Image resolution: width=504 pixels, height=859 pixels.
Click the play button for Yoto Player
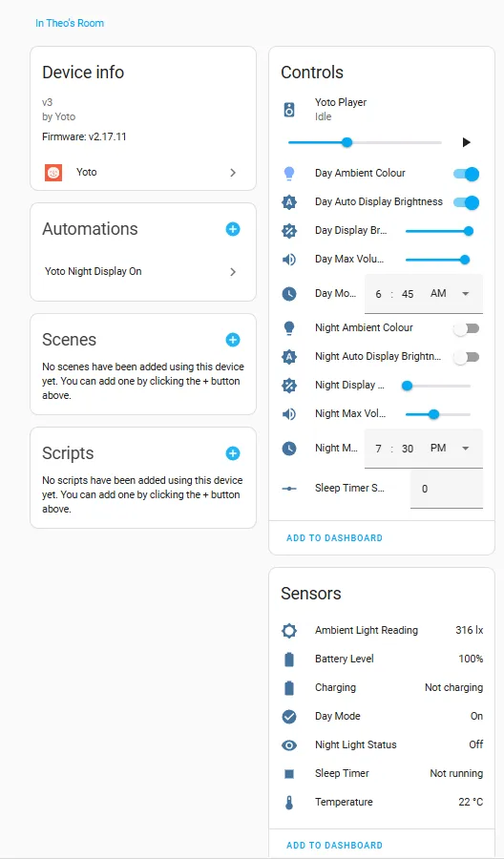[x=466, y=142]
